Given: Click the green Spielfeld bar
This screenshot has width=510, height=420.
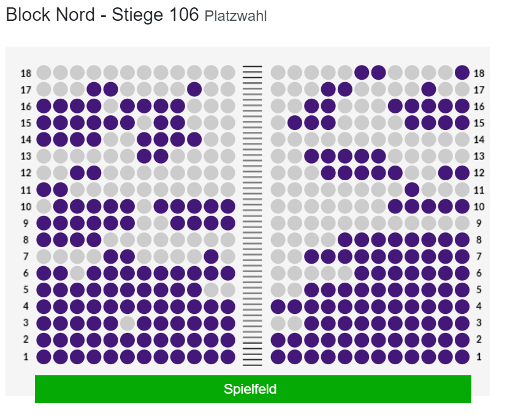Looking at the screenshot, I should pos(253,389).
